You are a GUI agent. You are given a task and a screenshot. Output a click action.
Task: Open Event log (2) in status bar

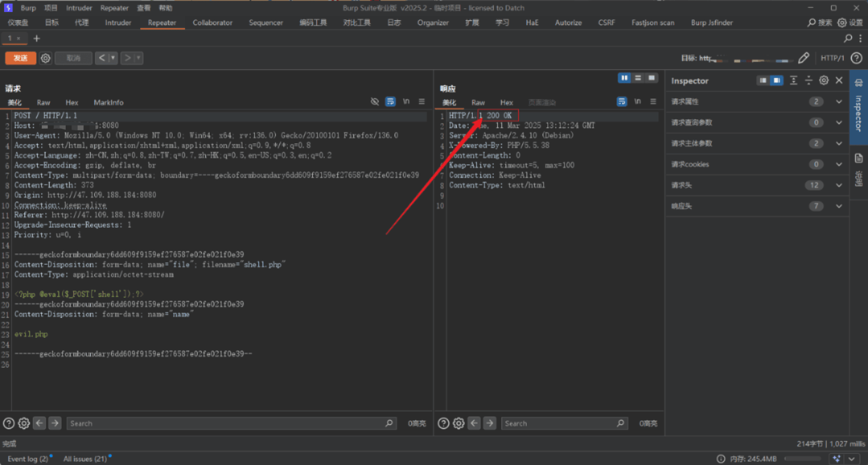point(28,459)
